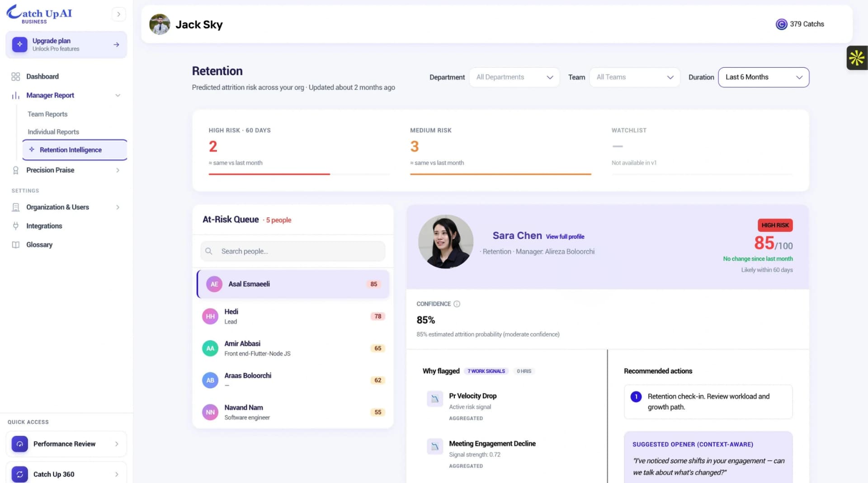
Task: Click the HIGH RISK red badge
Action: click(x=775, y=225)
